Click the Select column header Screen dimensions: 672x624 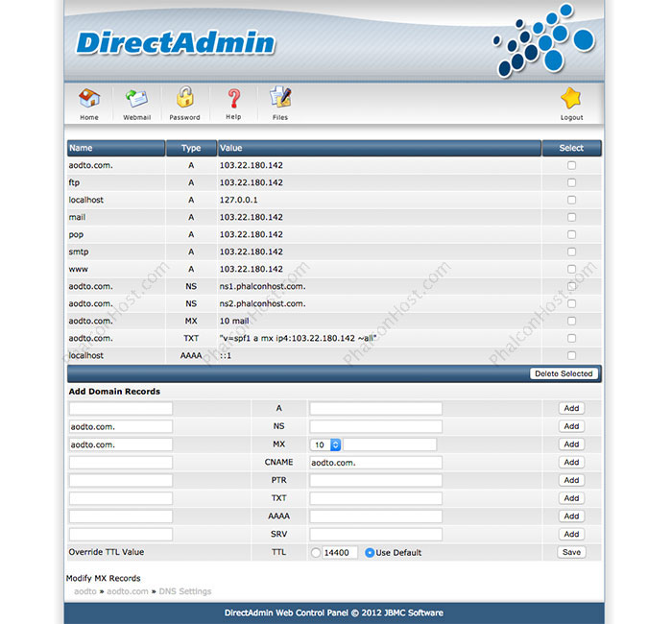click(x=572, y=148)
